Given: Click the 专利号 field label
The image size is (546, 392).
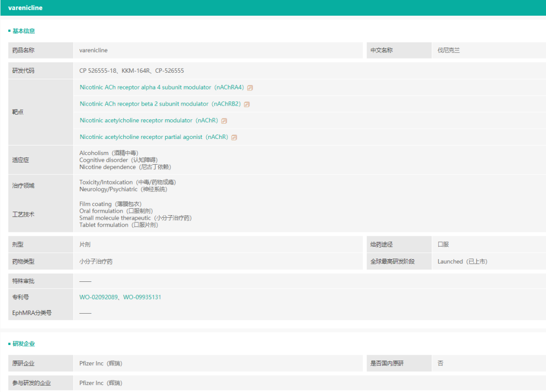Looking at the screenshot, I should 21,297.
